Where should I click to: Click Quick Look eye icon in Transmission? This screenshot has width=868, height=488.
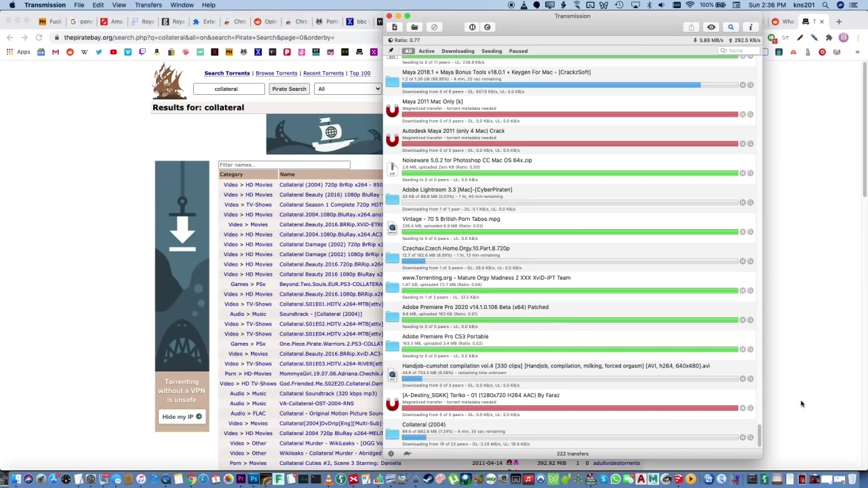[711, 27]
